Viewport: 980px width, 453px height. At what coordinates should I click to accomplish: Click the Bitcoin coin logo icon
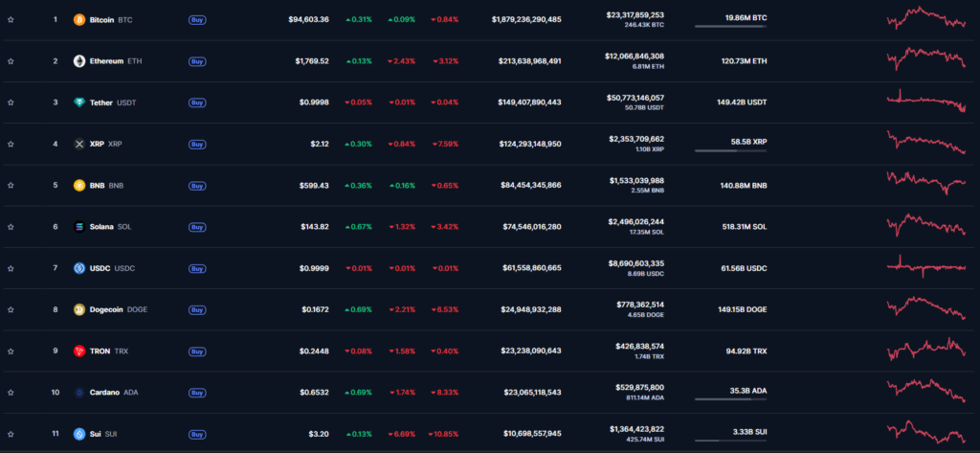pos(79,20)
